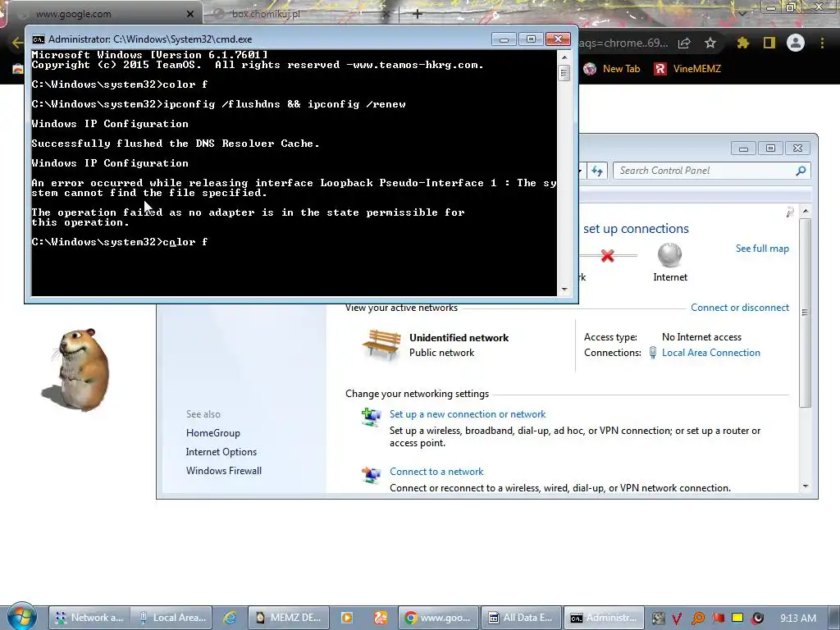Click the cmd window scrollbar thumb
This screenshot has height=630, width=840.
[x=564, y=72]
